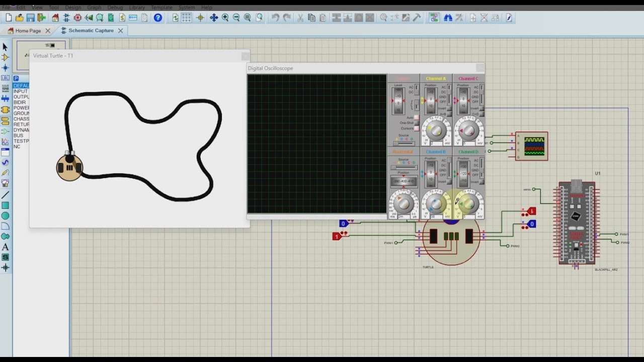The image size is (644, 362).
Task: Toggle the wire autorouter icon
Action: click(x=435, y=18)
